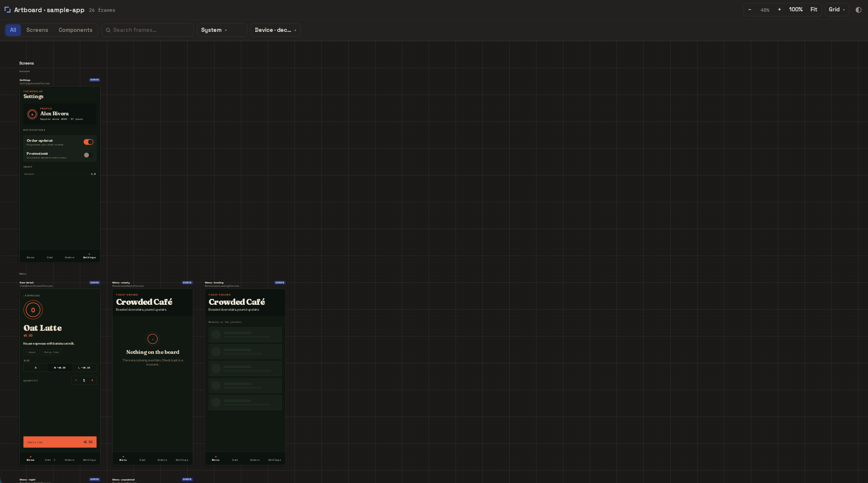Click the empty-state circle icon above Nothing on the board
The height and width of the screenshot is (483, 868).
click(153, 339)
